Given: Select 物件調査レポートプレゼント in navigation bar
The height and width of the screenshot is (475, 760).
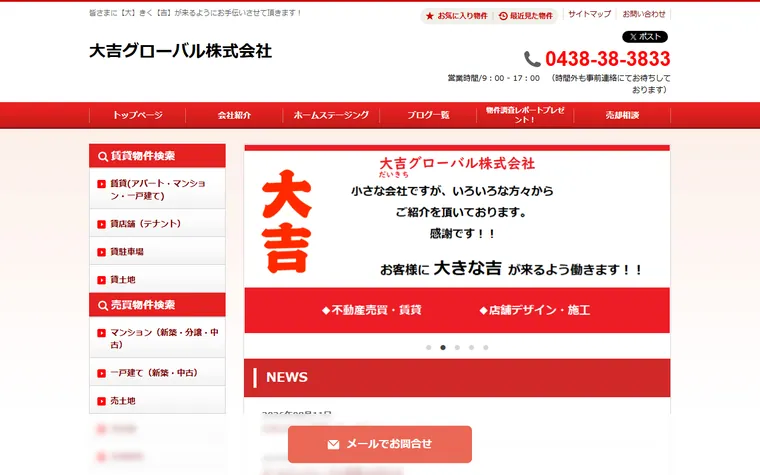Looking at the screenshot, I should 525,115.
